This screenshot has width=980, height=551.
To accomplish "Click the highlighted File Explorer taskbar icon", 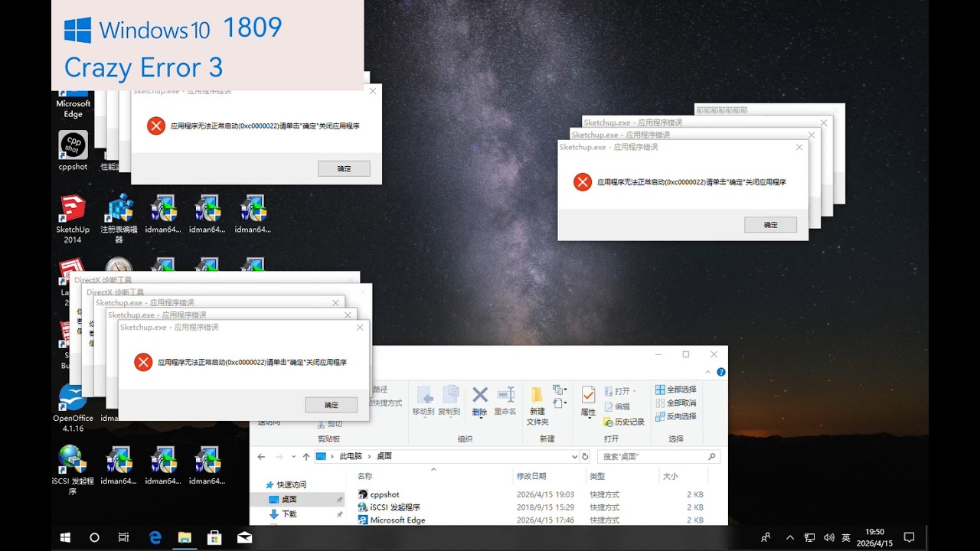I will click(185, 537).
